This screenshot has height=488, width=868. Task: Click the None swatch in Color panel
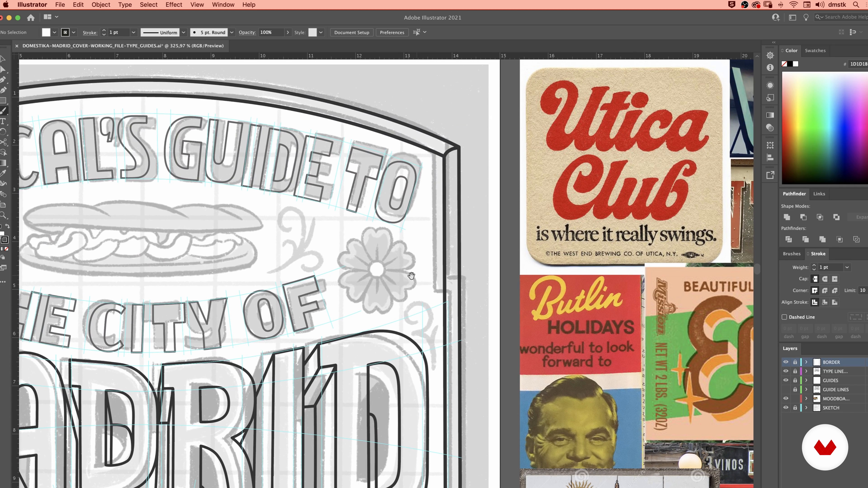pyautogui.click(x=784, y=64)
